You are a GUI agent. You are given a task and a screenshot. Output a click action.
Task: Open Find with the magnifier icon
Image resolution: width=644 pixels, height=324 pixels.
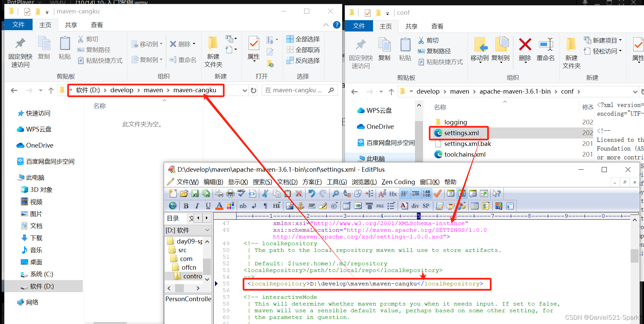pos(335,194)
